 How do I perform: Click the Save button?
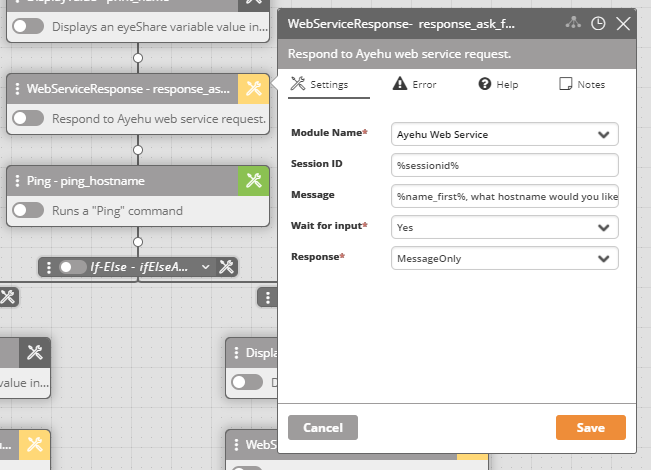(x=590, y=428)
